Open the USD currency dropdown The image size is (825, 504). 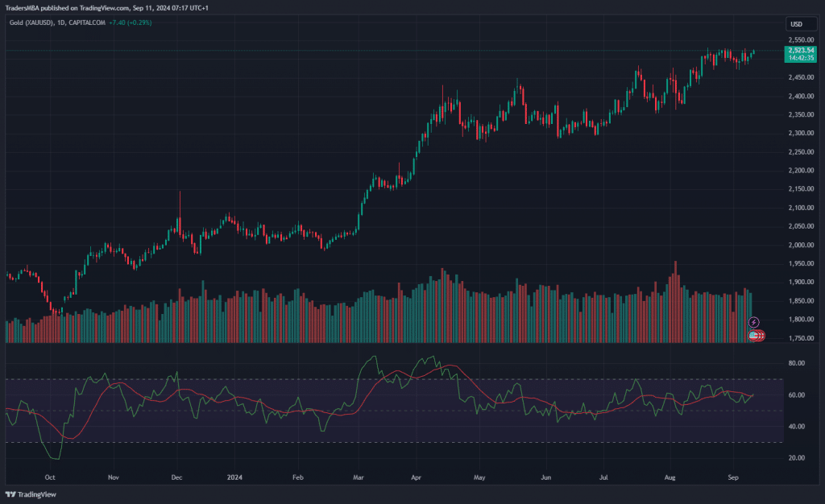797,23
